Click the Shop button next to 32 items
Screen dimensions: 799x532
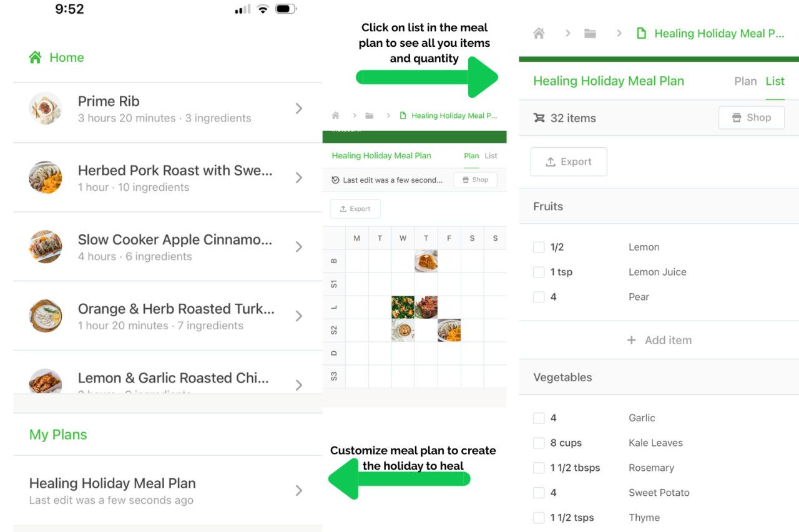751,118
